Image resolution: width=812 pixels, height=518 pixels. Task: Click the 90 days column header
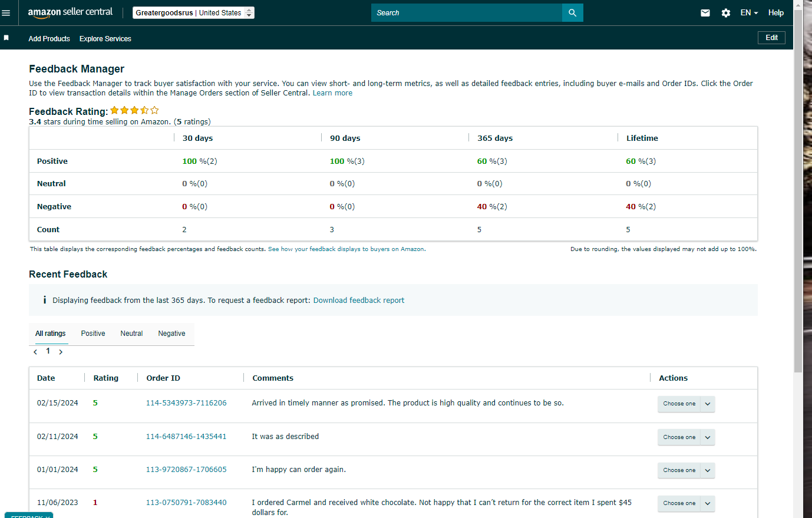[x=345, y=138]
